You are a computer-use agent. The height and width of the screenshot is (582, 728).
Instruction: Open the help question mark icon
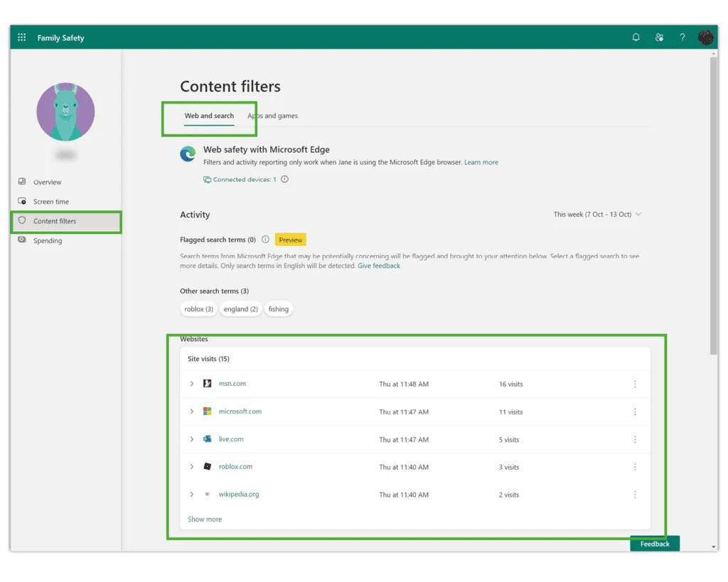[x=682, y=37]
